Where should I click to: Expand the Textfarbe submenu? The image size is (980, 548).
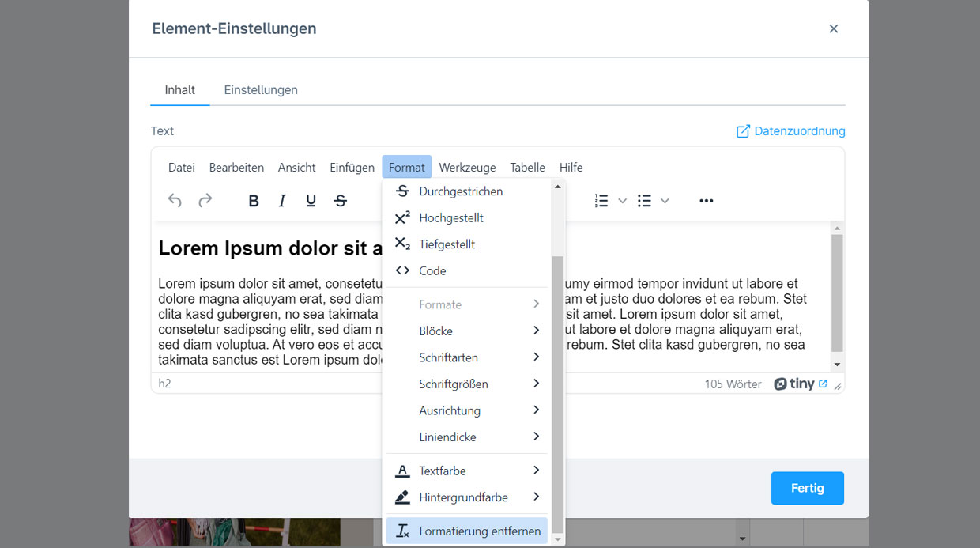point(466,471)
